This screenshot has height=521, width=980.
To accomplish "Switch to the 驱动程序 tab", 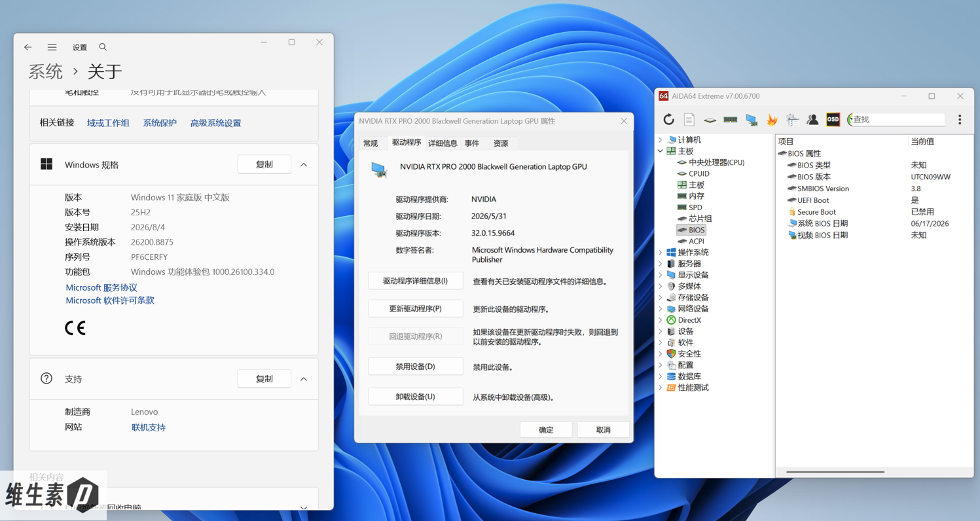I will pos(407,142).
